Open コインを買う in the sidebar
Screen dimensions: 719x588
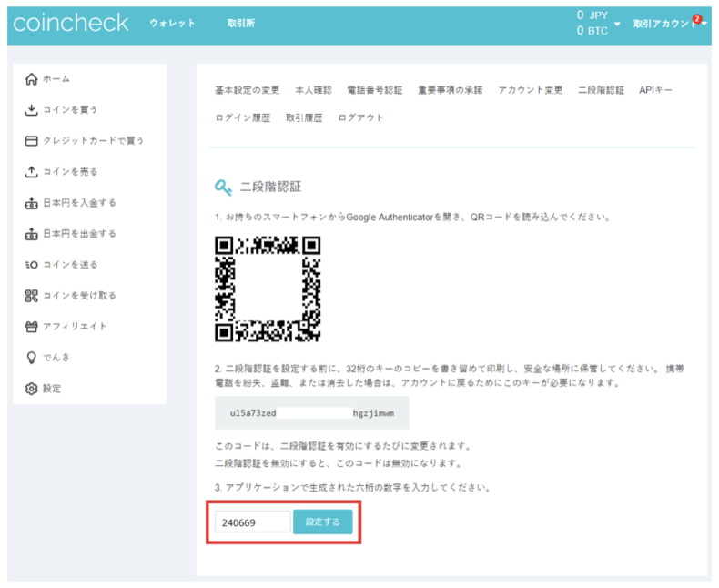tap(70, 109)
